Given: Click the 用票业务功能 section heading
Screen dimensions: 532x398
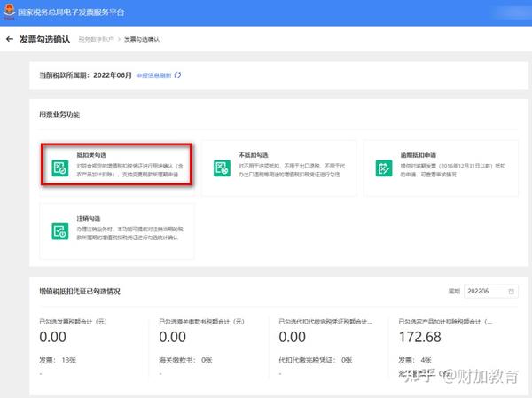Looking at the screenshot, I should click(59, 114).
